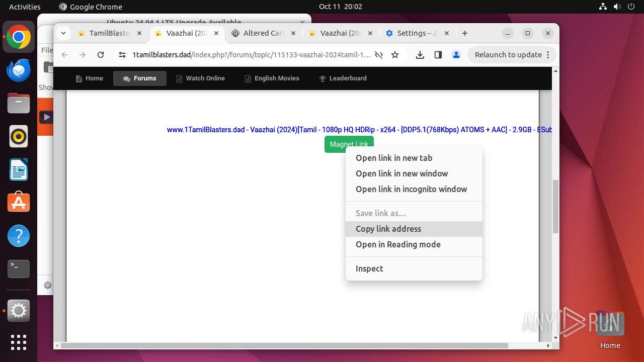Close the Settings tab
This screenshot has width=644, height=362.
[x=447, y=33]
